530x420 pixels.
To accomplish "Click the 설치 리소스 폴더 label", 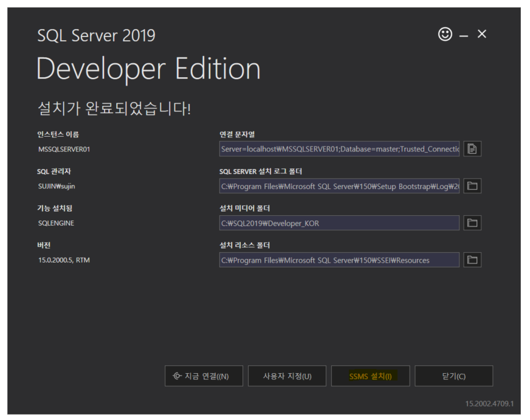I will coord(244,246).
